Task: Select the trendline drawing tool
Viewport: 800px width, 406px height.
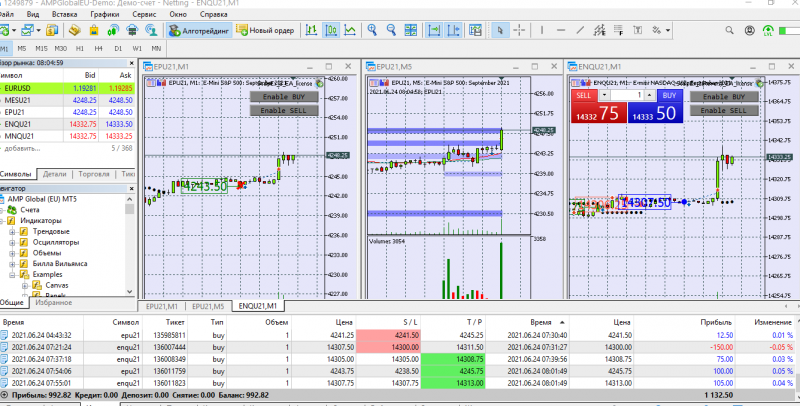Action: (580, 31)
